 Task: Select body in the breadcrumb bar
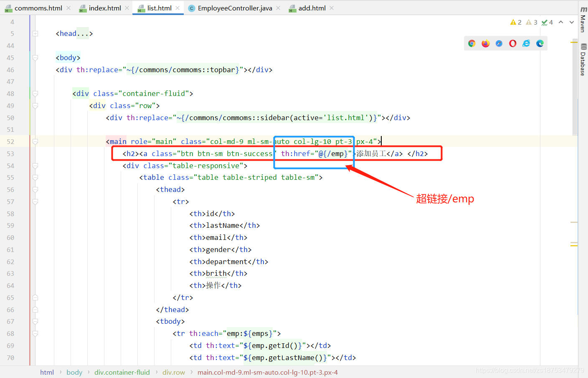(74, 372)
